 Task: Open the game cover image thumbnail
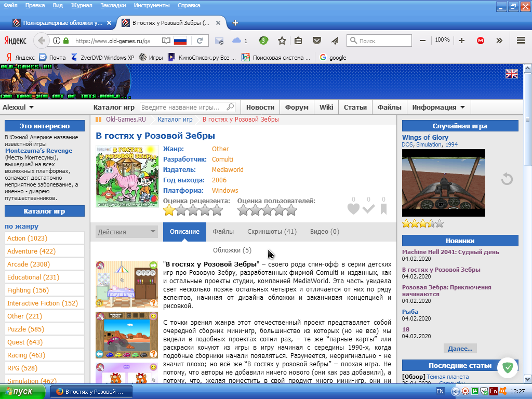127,177
